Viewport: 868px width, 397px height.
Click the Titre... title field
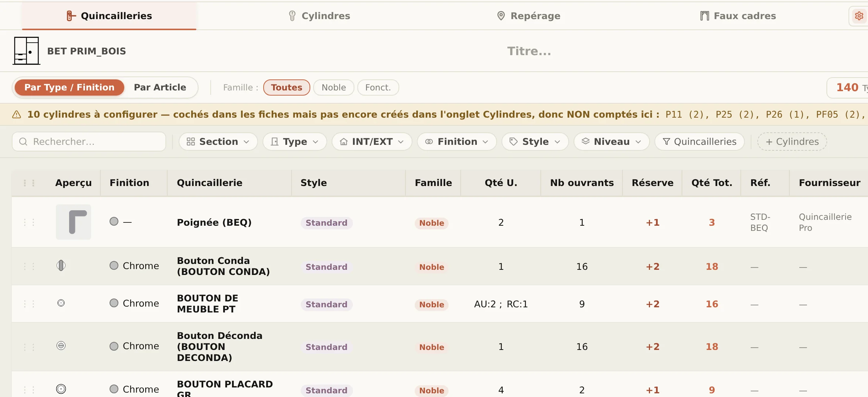[529, 51]
